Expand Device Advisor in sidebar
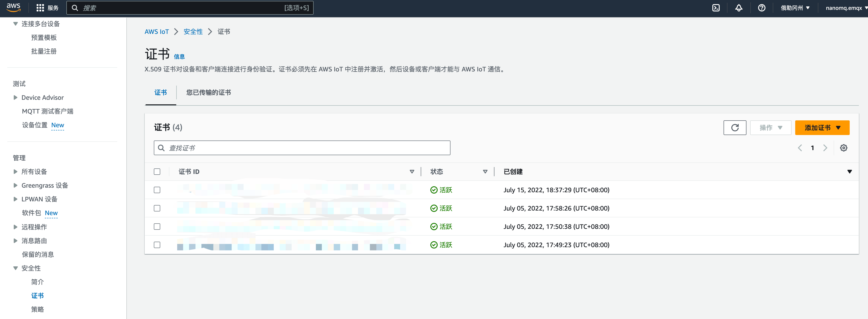This screenshot has height=319, width=868. coord(16,98)
